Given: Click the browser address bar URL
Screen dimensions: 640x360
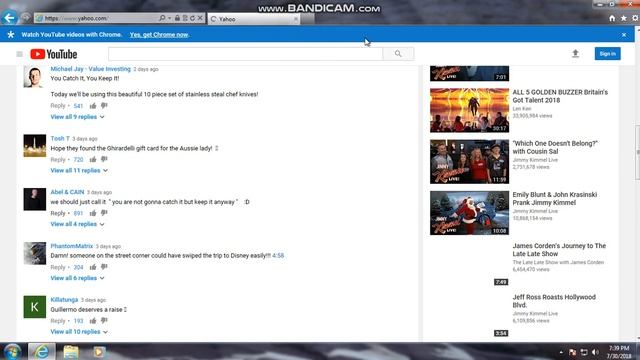Looking at the screenshot, I should coord(96,18).
